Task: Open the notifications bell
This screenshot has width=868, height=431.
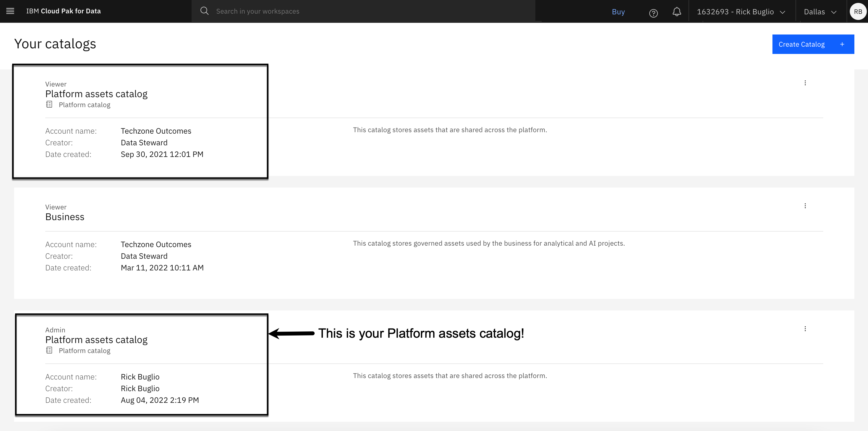Action: (677, 12)
